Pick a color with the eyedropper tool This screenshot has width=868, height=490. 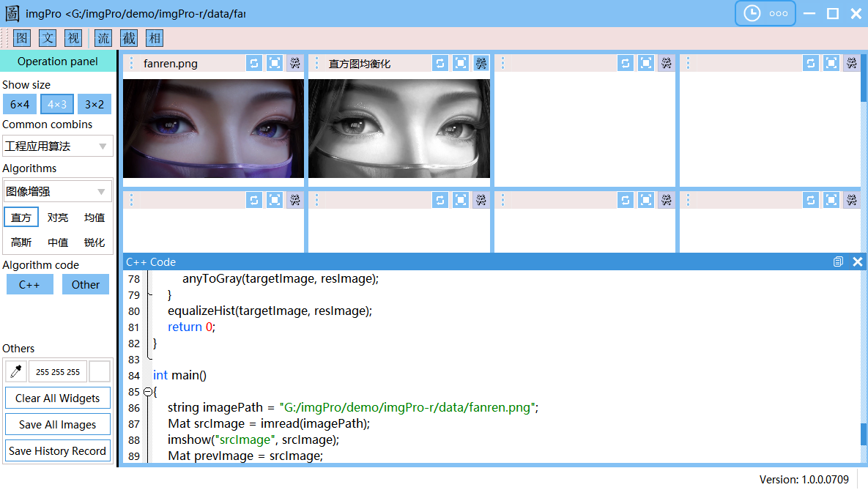point(15,371)
